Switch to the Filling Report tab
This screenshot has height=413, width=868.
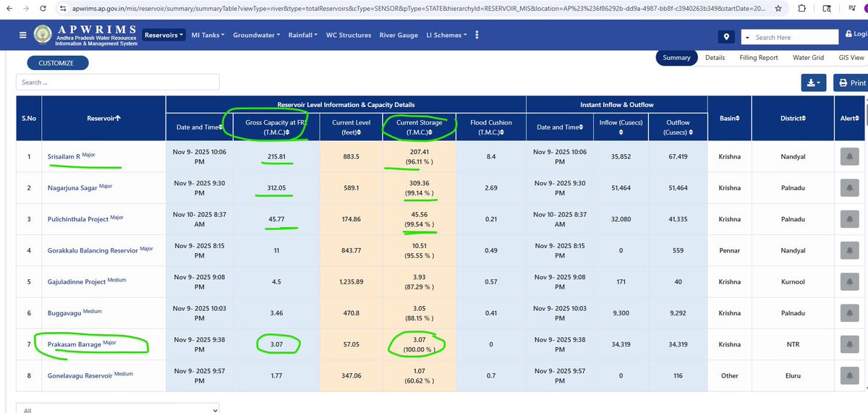pos(759,58)
